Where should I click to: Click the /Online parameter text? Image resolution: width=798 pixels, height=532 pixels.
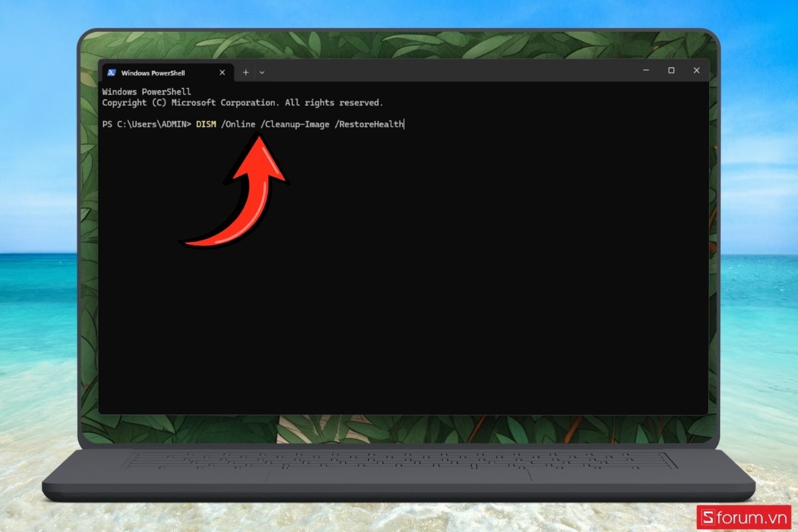pos(239,124)
